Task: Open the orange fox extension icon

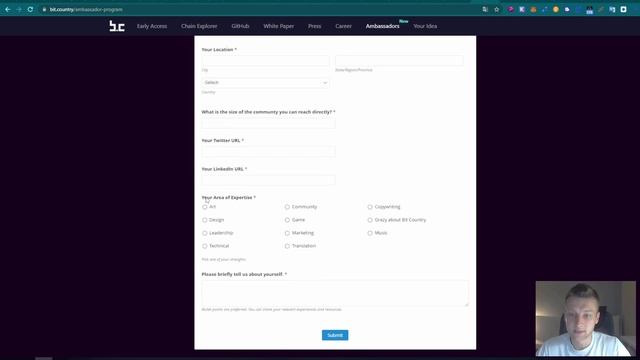Action: pos(533,9)
